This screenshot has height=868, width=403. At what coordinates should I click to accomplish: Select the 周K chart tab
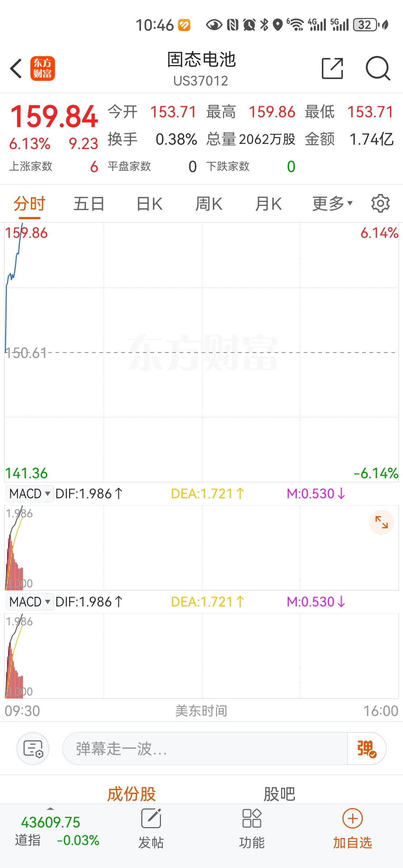point(209,203)
